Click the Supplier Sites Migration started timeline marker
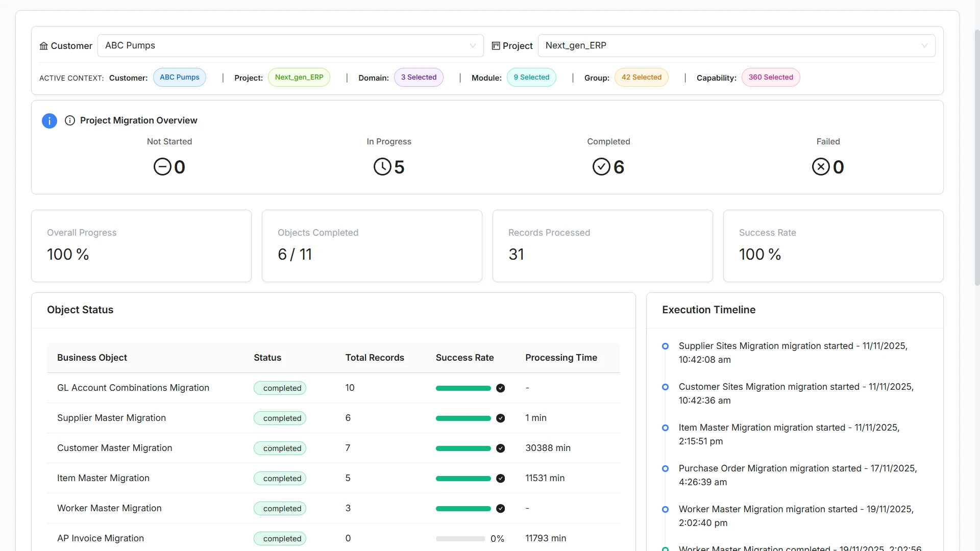980x551 pixels. [665, 346]
